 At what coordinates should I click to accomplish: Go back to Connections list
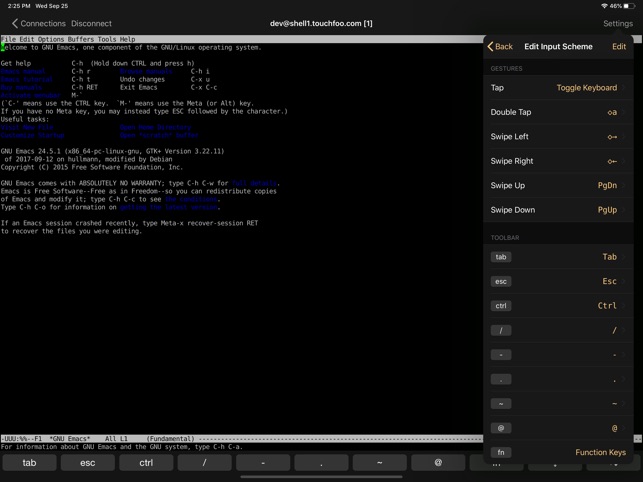click(x=39, y=23)
